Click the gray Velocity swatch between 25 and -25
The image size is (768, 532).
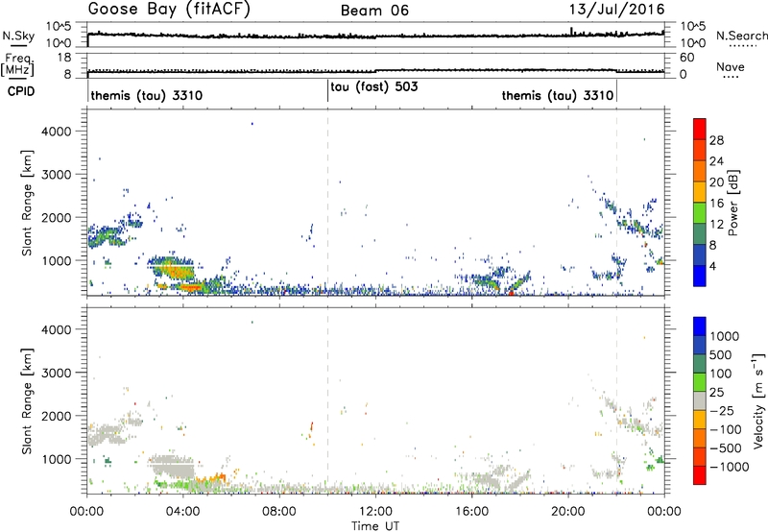coord(700,401)
